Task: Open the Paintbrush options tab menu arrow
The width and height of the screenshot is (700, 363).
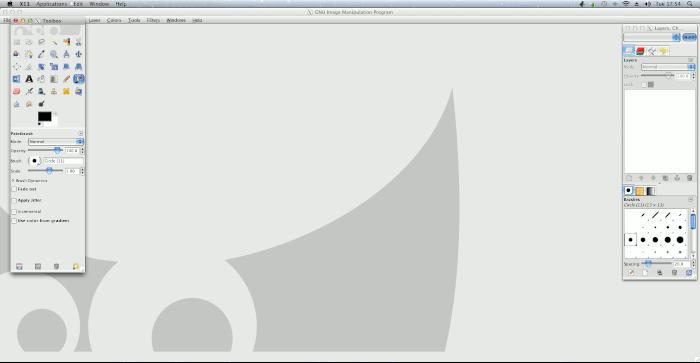Action: coord(80,134)
